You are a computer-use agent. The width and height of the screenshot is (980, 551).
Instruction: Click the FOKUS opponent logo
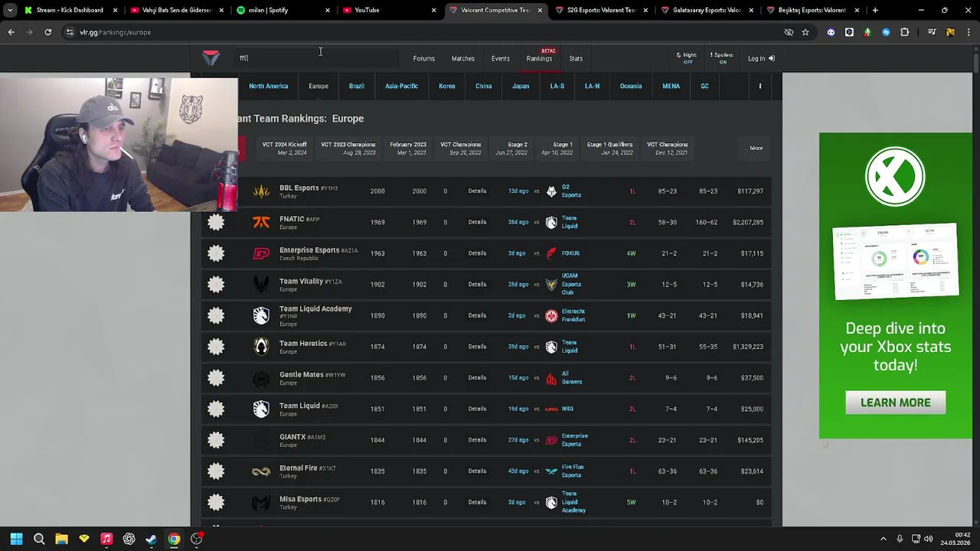point(551,253)
